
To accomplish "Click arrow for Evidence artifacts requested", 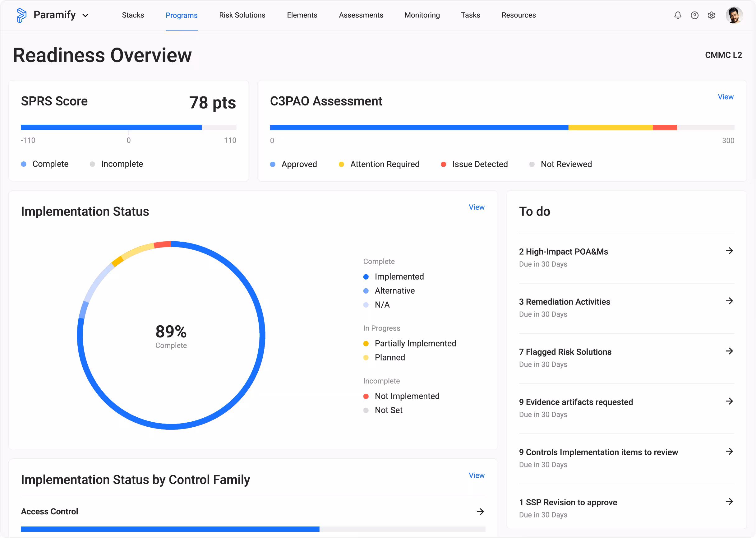I will [x=729, y=401].
